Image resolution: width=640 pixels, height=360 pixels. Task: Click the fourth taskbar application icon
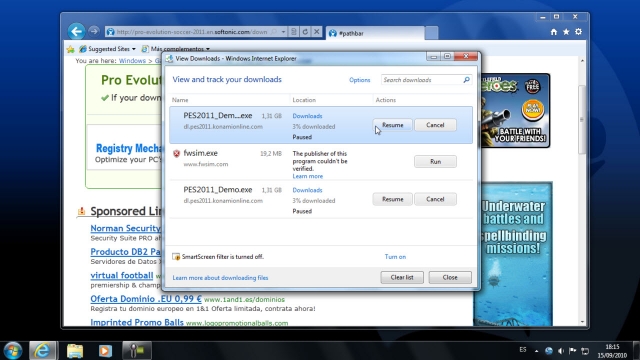click(137, 350)
